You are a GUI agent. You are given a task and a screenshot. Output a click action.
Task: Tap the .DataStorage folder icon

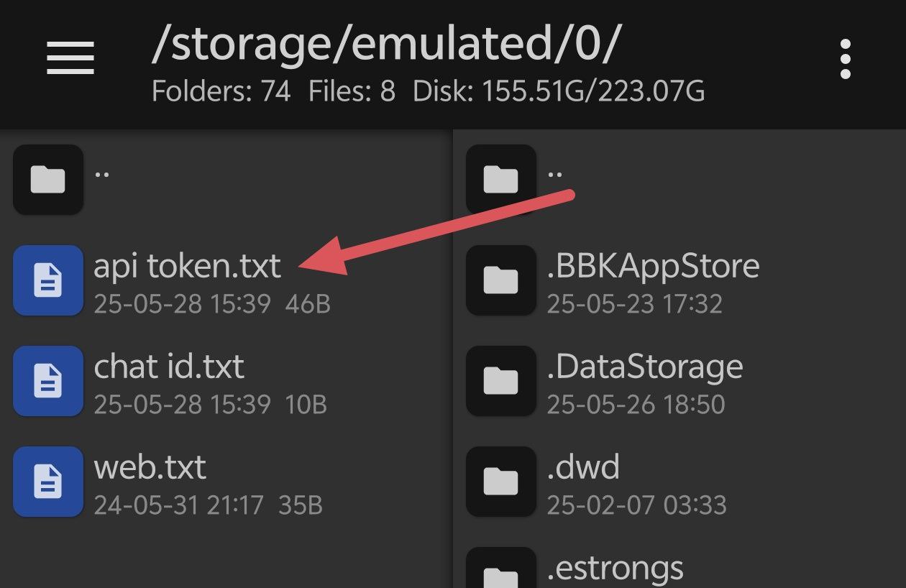point(501,381)
